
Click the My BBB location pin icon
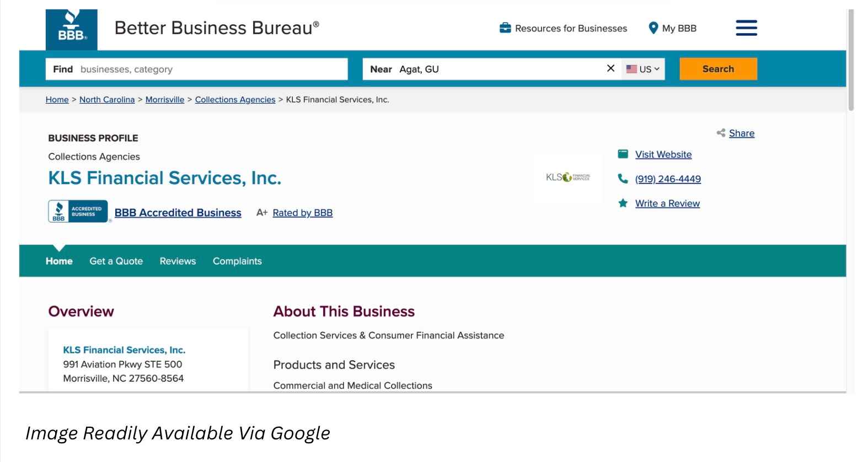[653, 28]
